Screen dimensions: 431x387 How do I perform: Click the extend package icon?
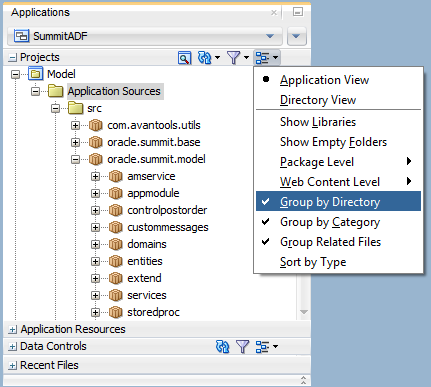[116, 278]
